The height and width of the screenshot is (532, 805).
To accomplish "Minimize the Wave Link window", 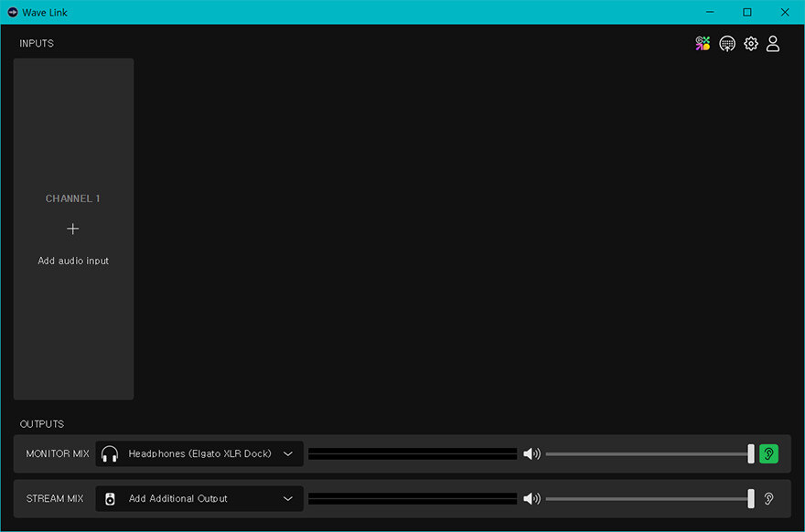I will coord(710,12).
